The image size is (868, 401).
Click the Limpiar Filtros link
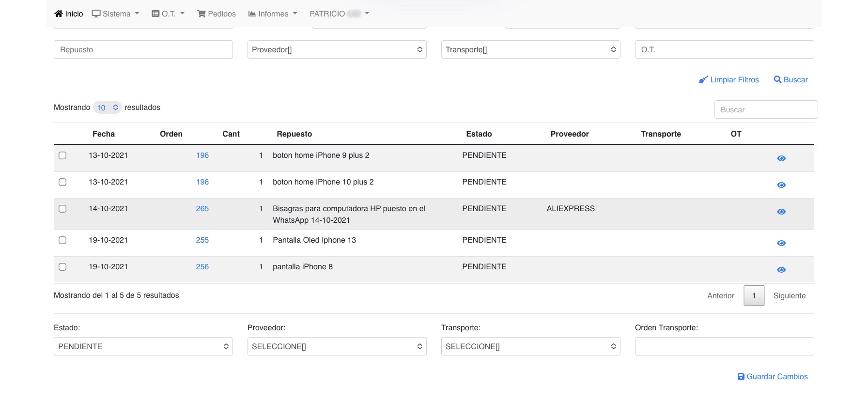coord(729,79)
